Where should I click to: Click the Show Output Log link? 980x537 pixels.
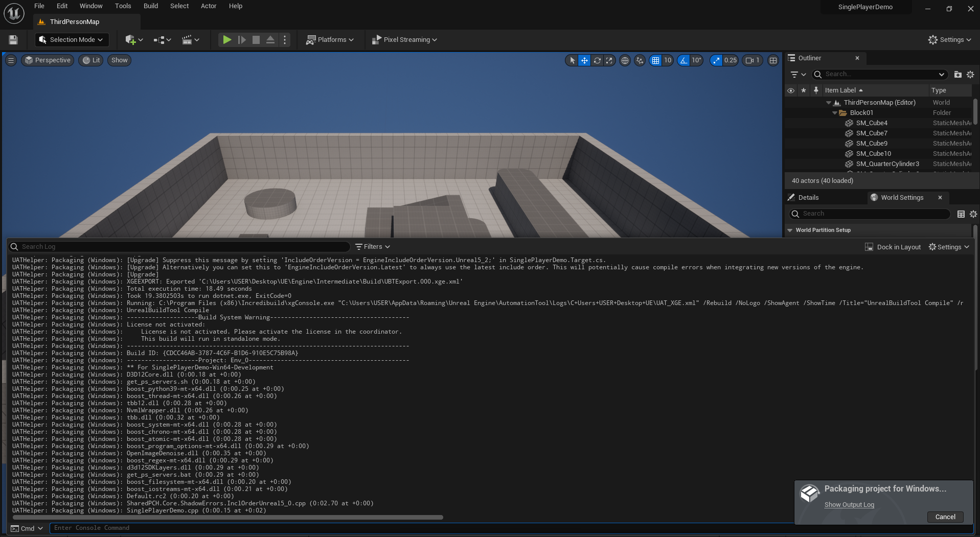pos(849,505)
